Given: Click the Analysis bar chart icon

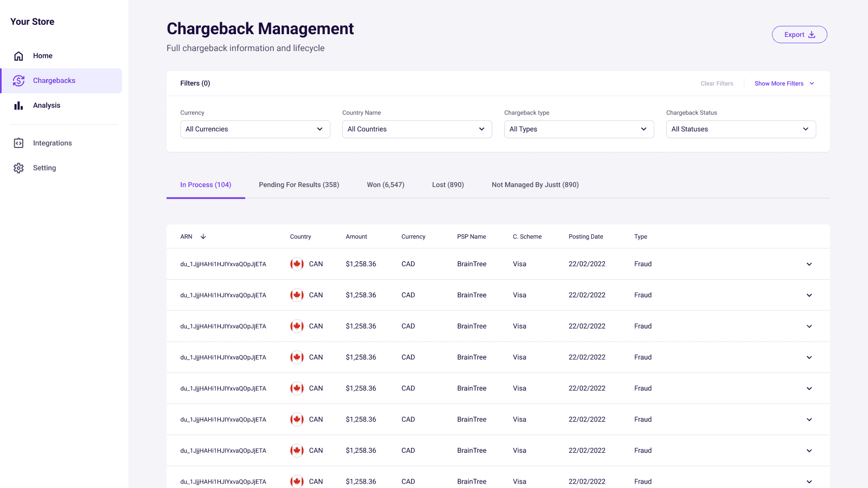Looking at the screenshot, I should [18, 106].
